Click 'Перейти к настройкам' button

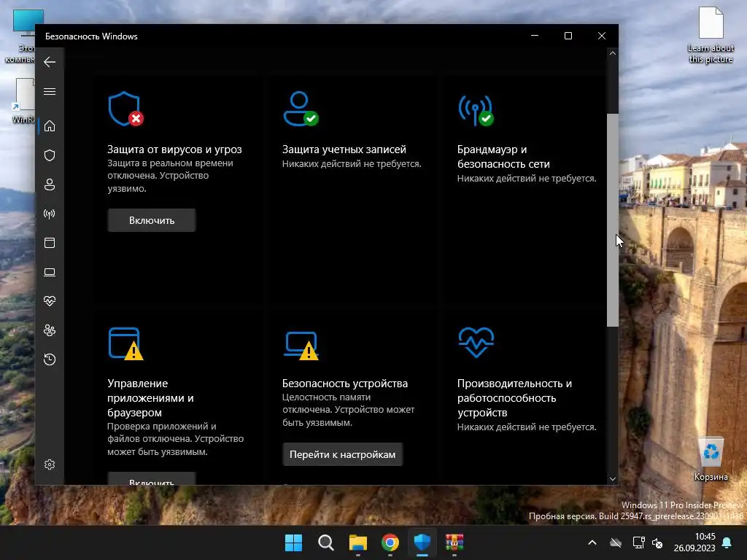(x=343, y=454)
